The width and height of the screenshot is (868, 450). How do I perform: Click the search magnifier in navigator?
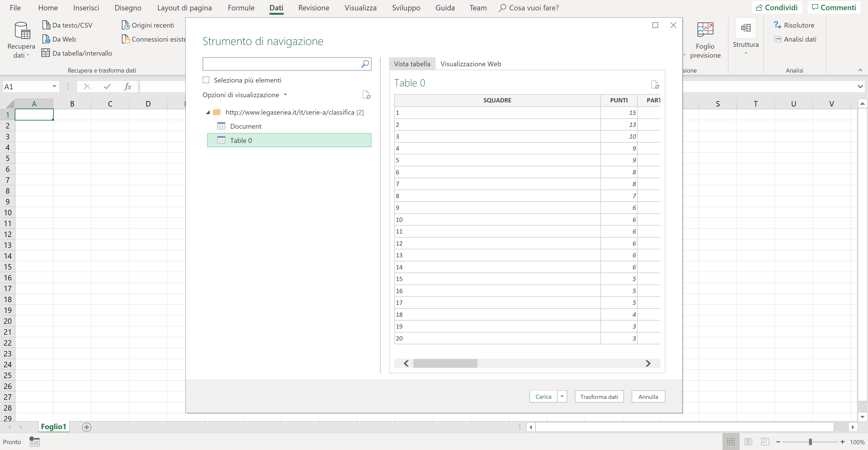pos(365,64)
